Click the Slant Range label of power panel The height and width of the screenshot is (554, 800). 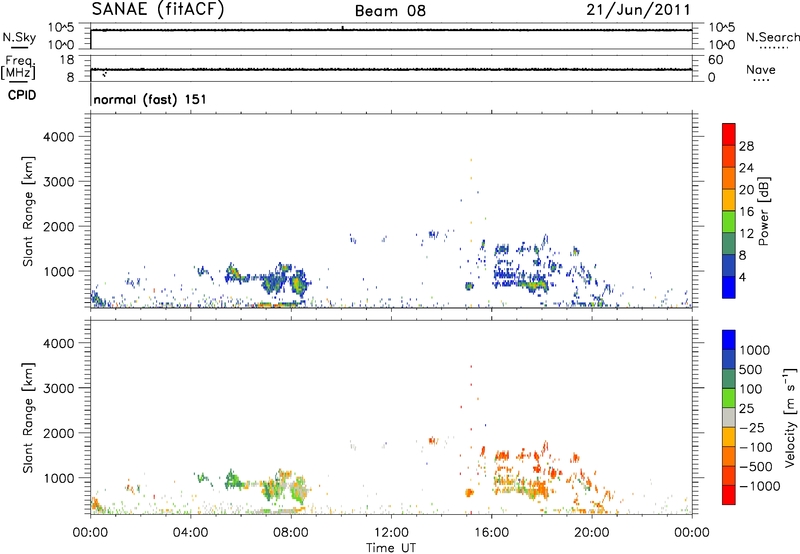click(x=28, y=211)
